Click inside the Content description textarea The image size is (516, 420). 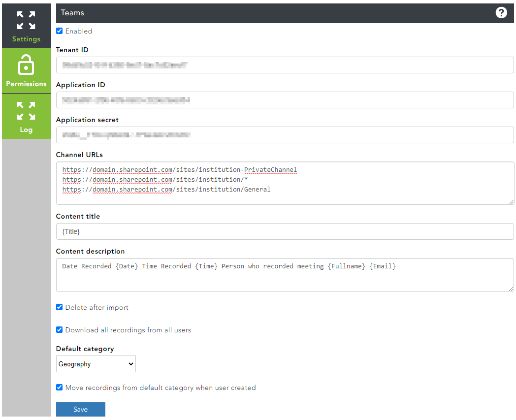pyautogui.click(x=285, y=275)
